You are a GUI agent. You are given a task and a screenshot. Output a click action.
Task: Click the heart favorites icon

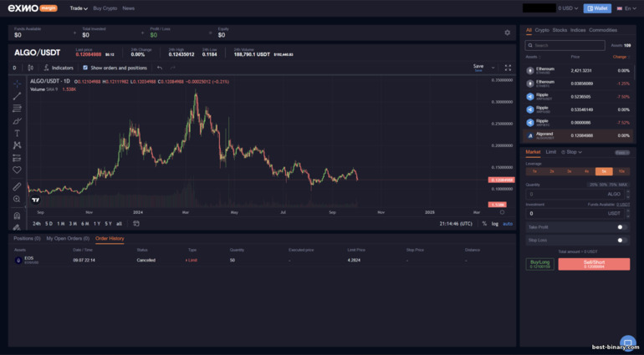pyautogui.click(x=17, y=170)
